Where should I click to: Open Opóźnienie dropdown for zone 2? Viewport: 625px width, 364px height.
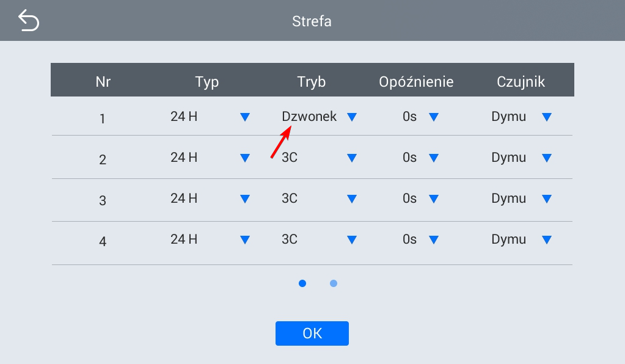(x=434, y=158)
